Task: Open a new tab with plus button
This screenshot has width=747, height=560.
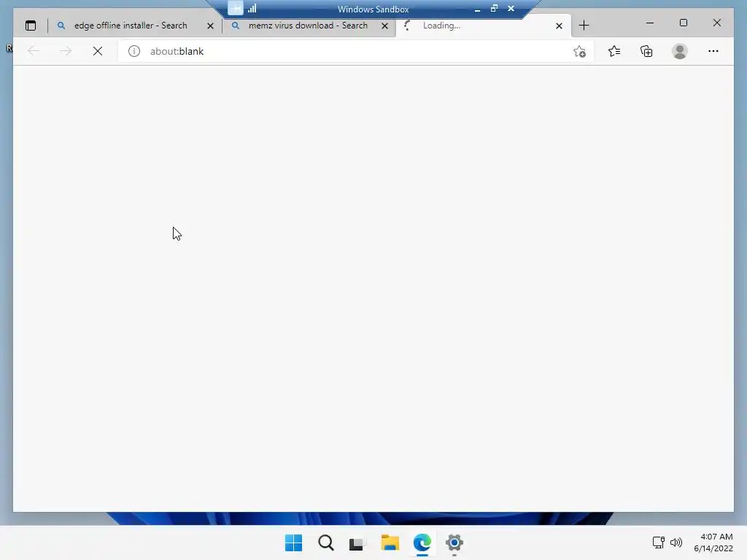Action: click(584, 26)
